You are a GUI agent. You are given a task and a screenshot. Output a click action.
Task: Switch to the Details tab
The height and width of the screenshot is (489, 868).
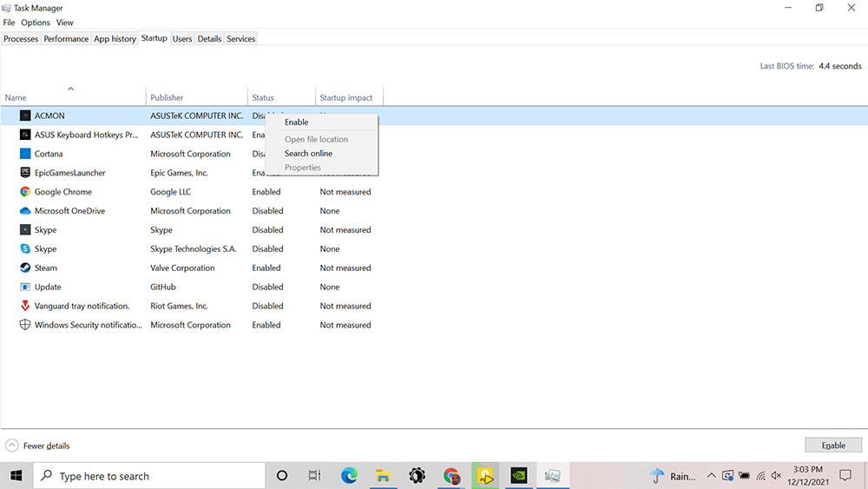click(209, 39)
